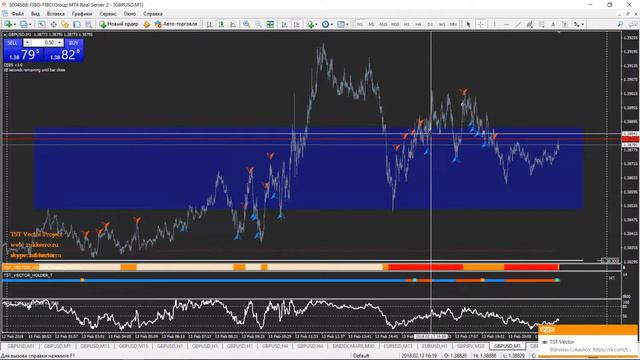The height and width of the screenshot is (360, 640).
Task: Select the M30 timeframe button
Action: point(395,24)
